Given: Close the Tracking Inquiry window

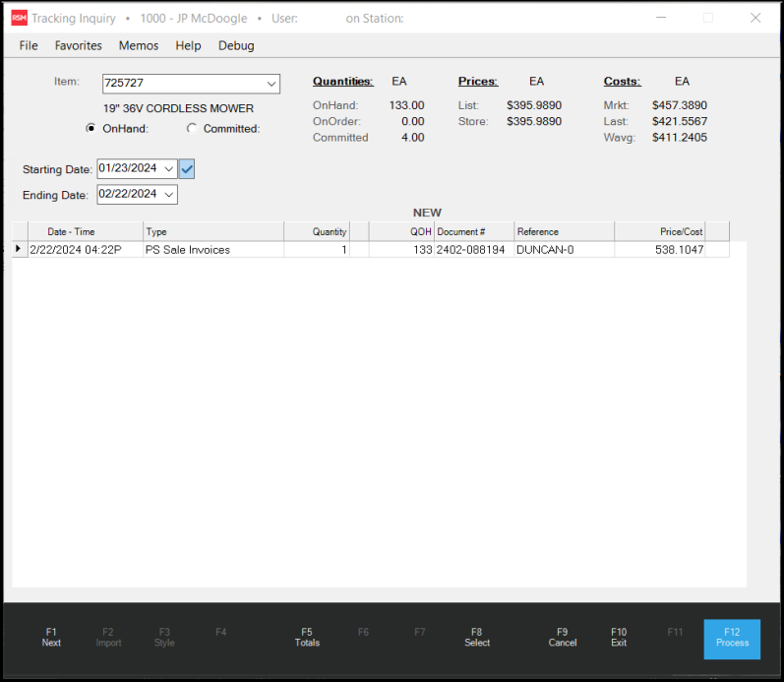Looking at the screenshot, I should click(x=755, y=18).
